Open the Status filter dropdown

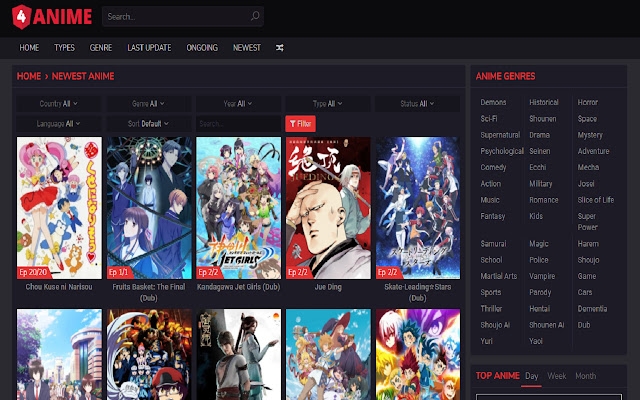coord(417,104)
